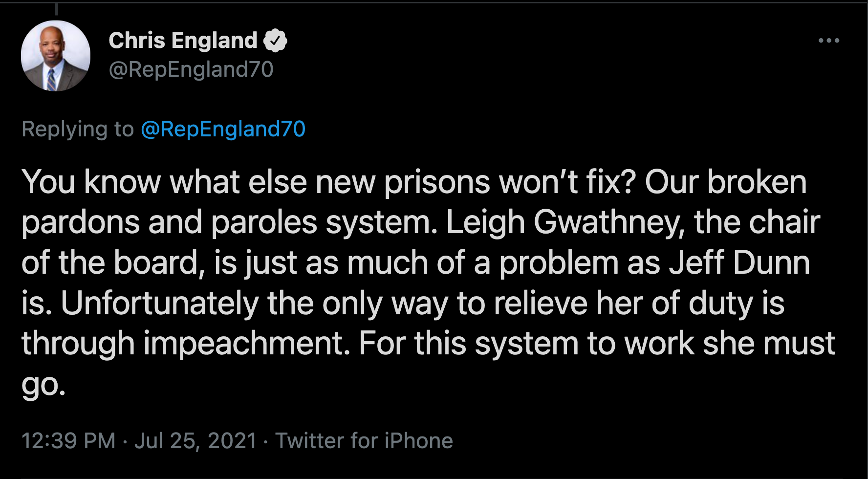Click the word "Unfortunately" in the tweet
Viewport: 868px width, 479px height.
click(x=159, y=303)
